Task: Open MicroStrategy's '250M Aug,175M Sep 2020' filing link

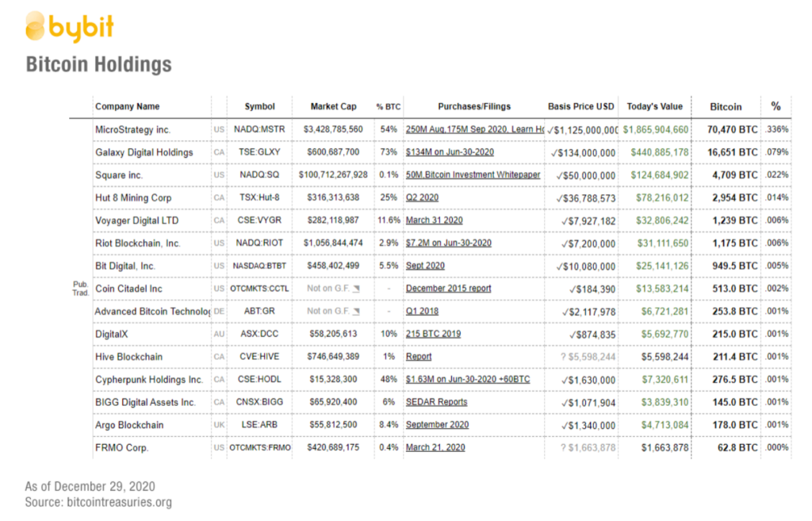Action: pyautogui.click(x=475, y=129)
